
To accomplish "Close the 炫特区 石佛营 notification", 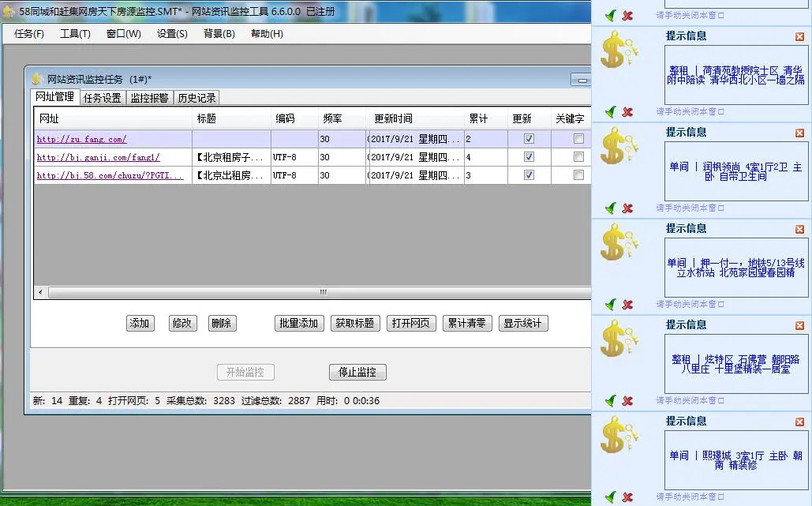I will [x=800, y=326].
